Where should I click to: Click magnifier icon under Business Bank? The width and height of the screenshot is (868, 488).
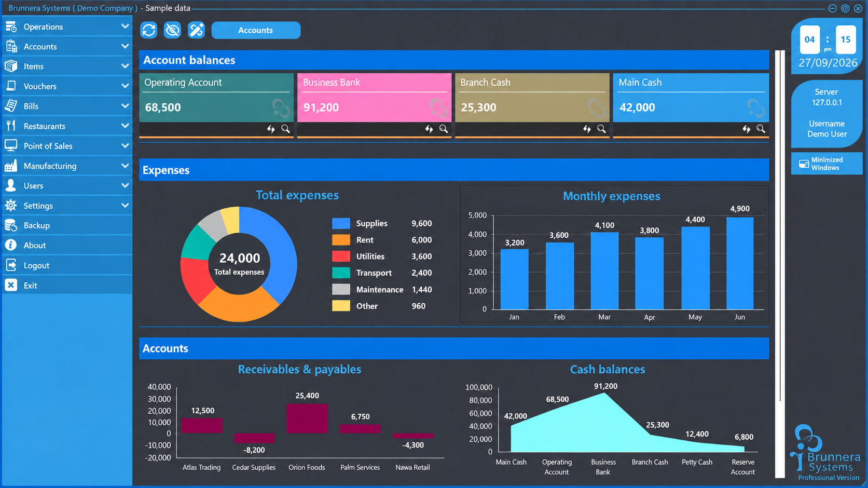coord(444,129)
